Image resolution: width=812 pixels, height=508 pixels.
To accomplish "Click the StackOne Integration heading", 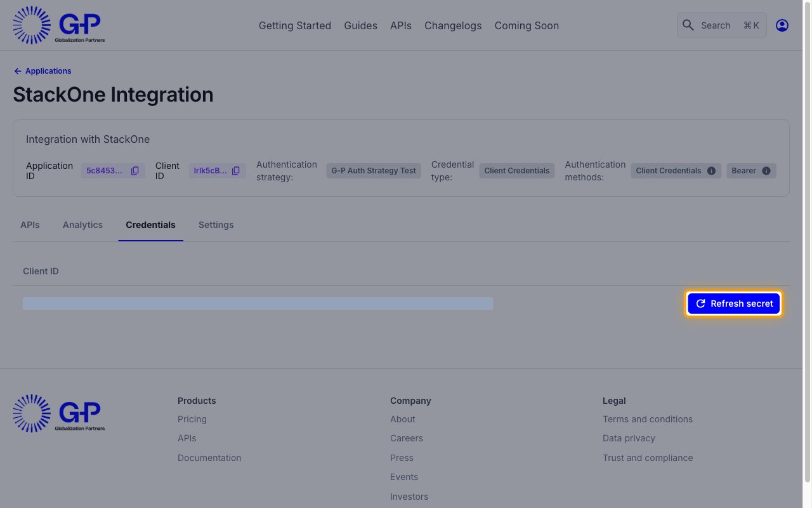I will tap(113, 95).
